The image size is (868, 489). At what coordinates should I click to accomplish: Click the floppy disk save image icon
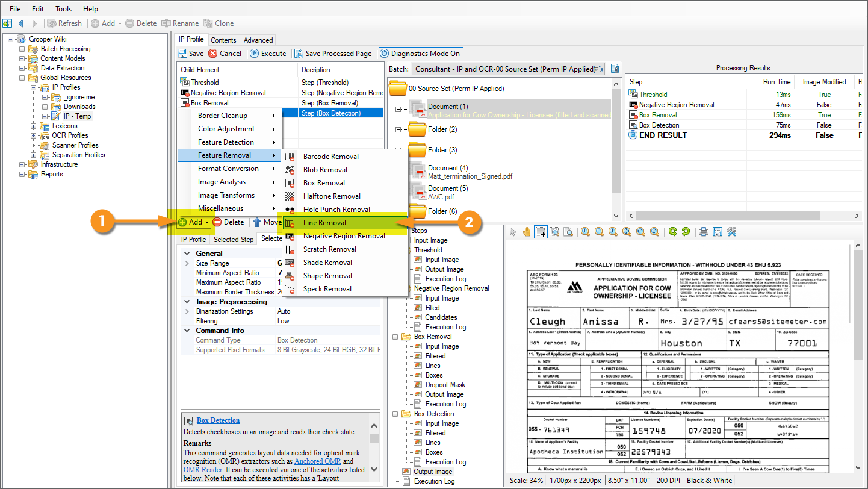[x=717, y=232]
